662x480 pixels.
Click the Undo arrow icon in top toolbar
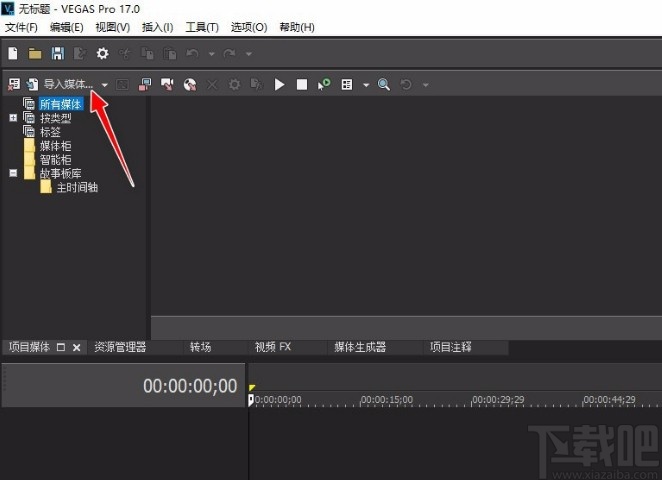pos(193,54)
